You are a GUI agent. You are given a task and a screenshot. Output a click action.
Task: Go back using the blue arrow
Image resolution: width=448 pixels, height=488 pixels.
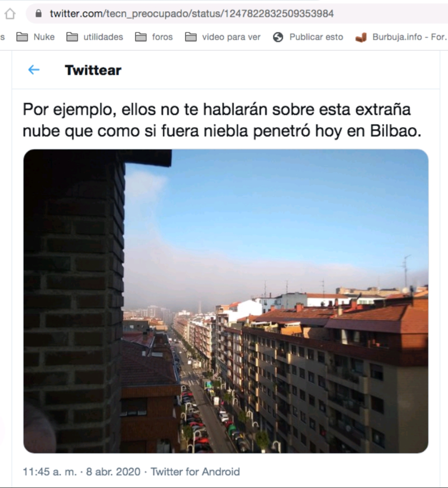pyautogui.click(x=34, y=70)
